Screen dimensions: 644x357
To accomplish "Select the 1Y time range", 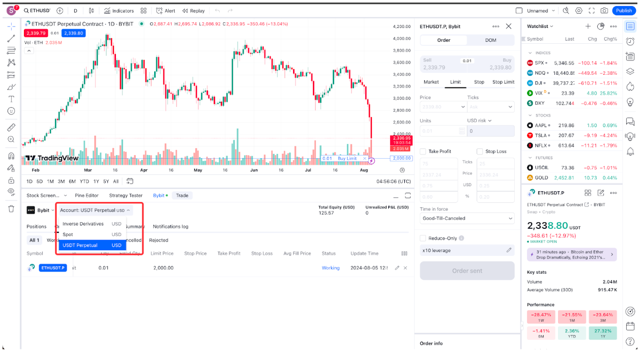I will [96, 182].
